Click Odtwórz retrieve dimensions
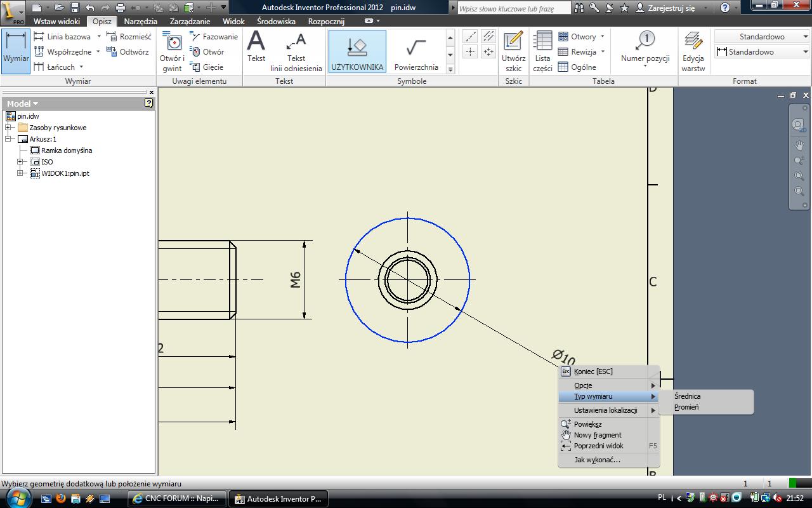Screen dimensions: 812x508 (x=128, y=52)
